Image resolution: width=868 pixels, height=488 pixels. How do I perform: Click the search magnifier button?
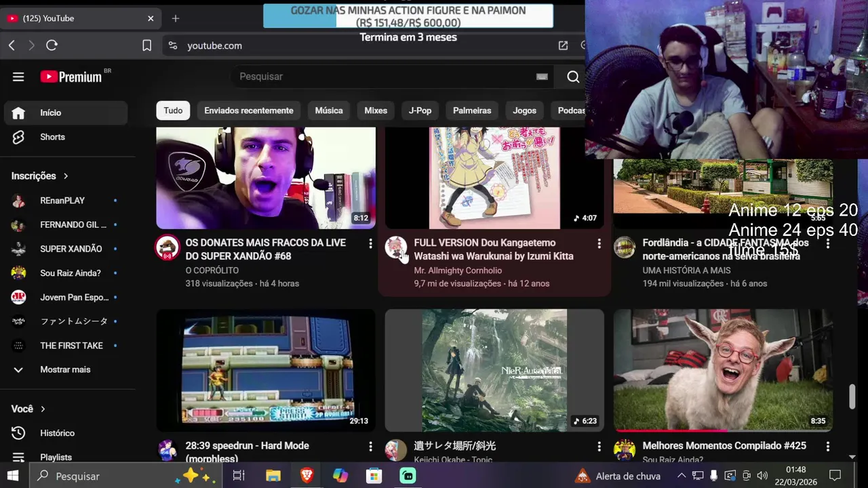coord(573,77)
